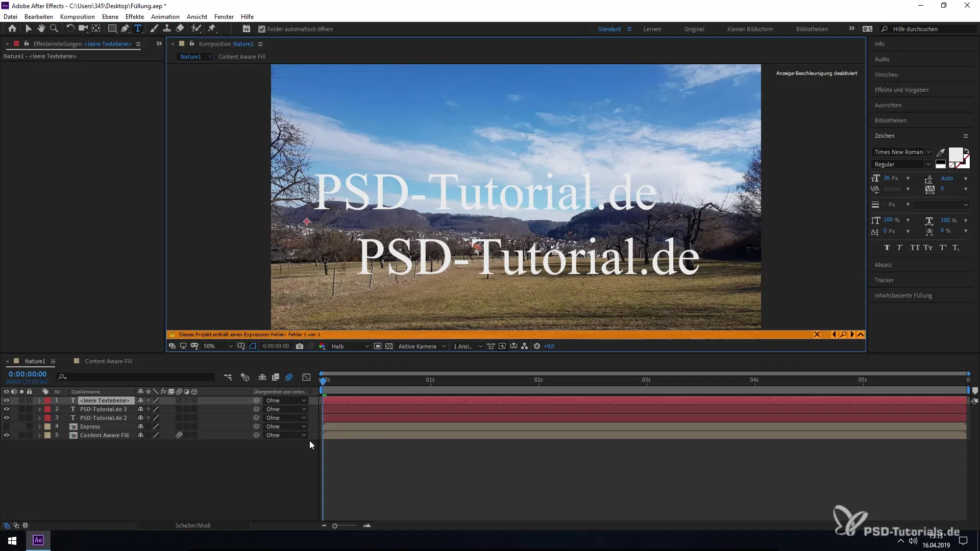Click the region of interest icon
This screenshot has height=551, width=980.
378,346
